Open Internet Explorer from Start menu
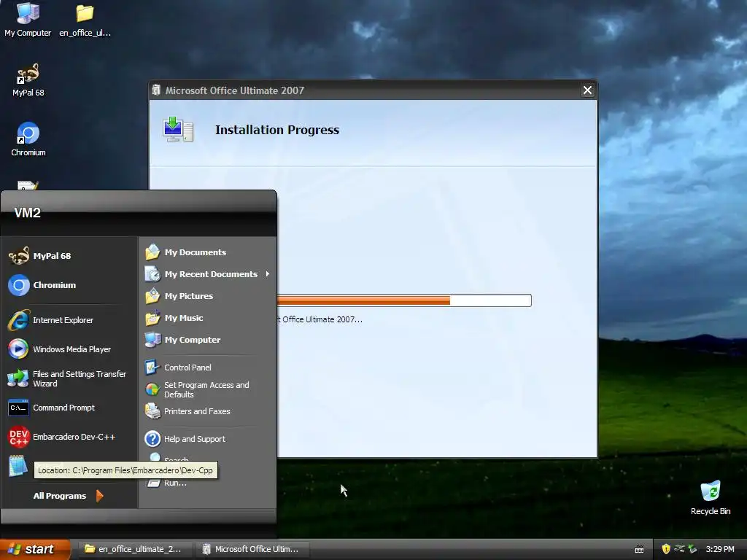Viewport: 747px width, 560px height. [x=69, y=320]
